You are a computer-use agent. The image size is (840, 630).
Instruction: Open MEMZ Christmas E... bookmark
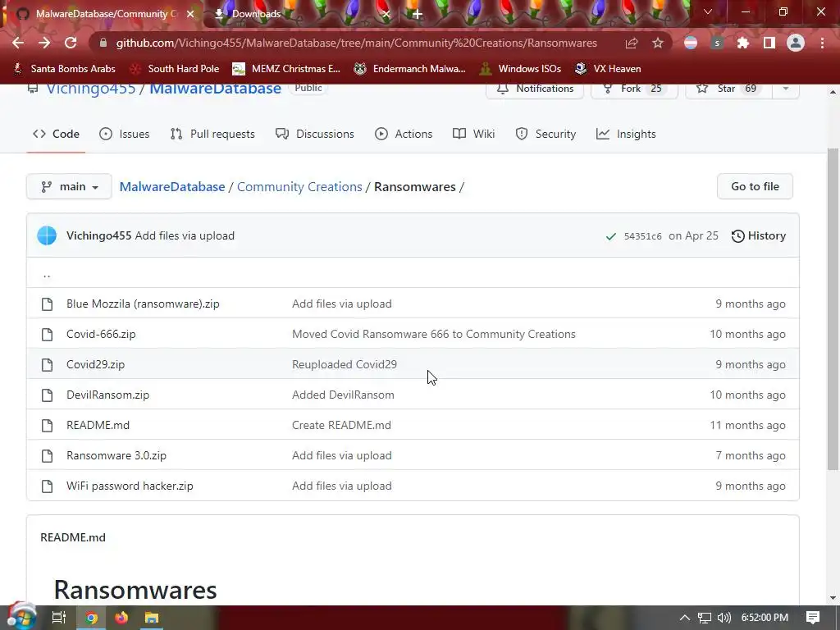point(286,69)
